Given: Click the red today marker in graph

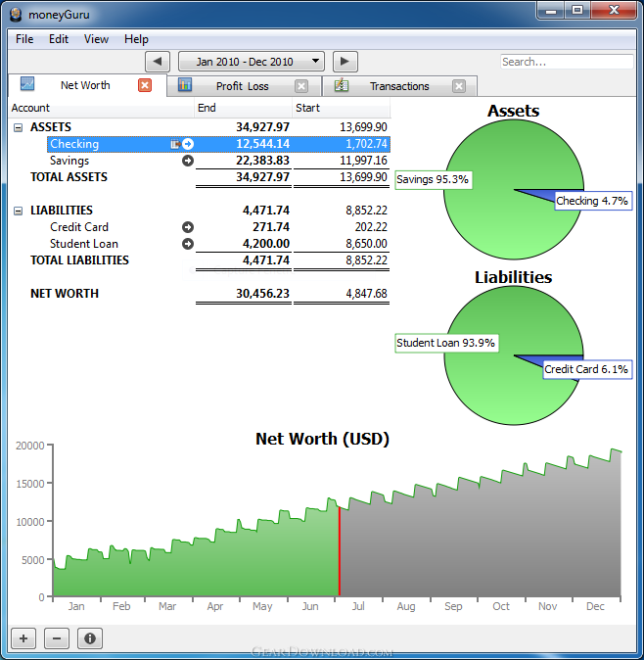Looking at the screenshot, I should (x=339, y=551).
